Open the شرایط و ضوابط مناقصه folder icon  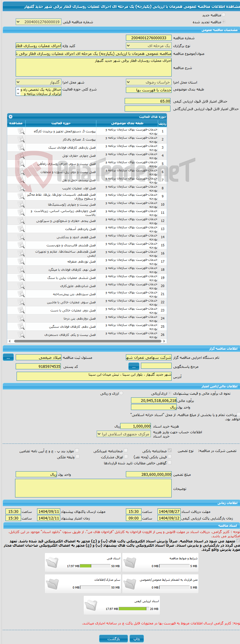tap(130, 563)
